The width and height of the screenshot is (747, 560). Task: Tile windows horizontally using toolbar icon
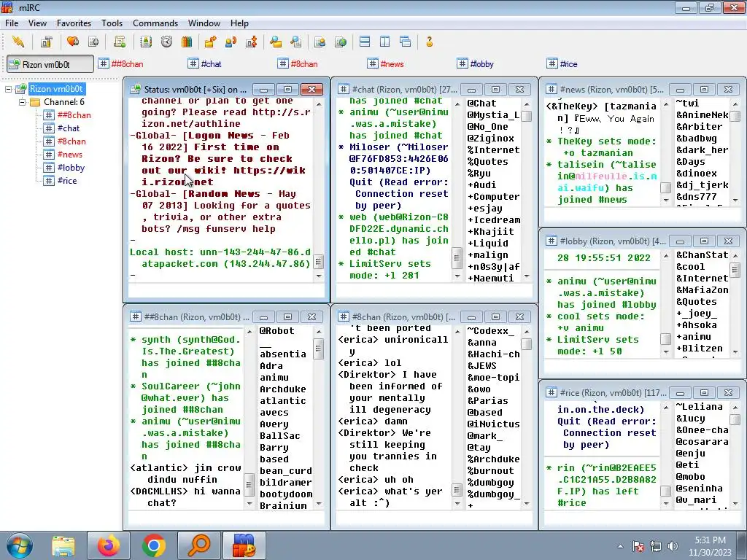365,42
